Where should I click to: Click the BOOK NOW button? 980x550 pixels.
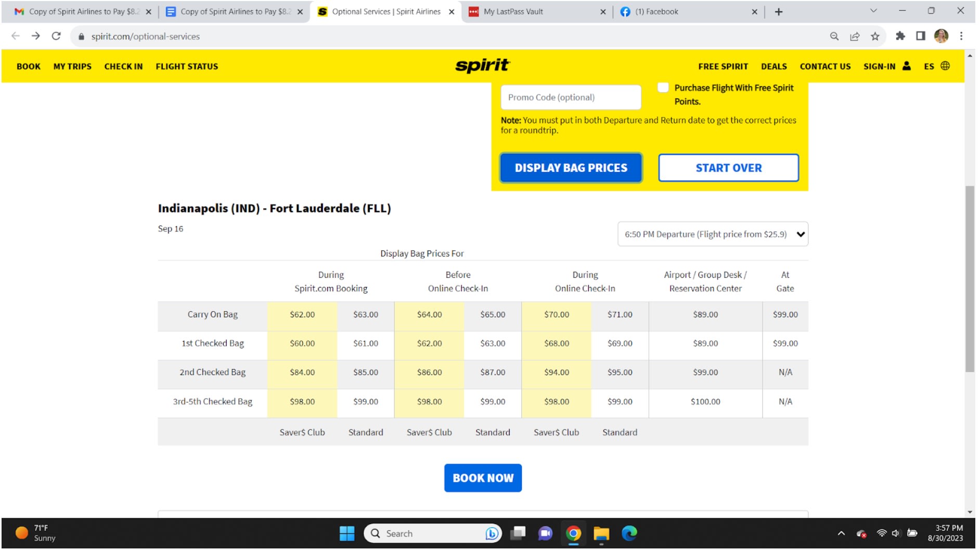pos(483,478)
